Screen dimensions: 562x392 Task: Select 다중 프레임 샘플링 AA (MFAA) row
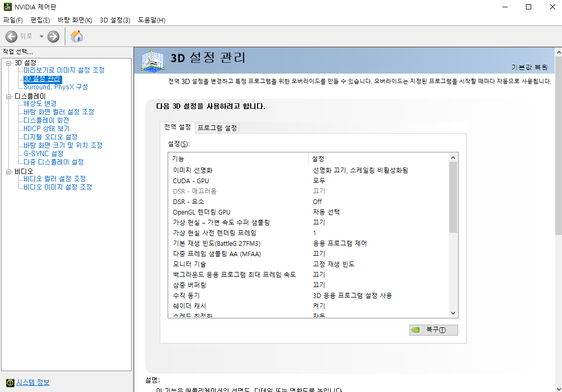coord(308,254)
